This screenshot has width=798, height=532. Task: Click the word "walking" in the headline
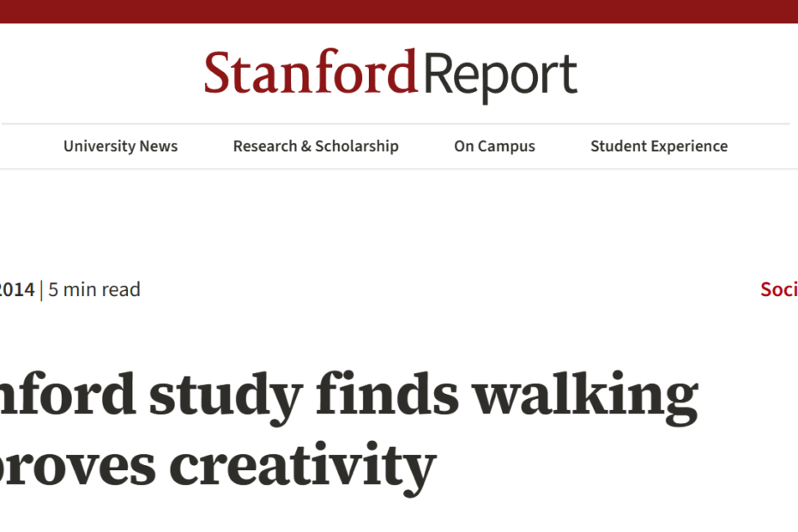(586, 397)
